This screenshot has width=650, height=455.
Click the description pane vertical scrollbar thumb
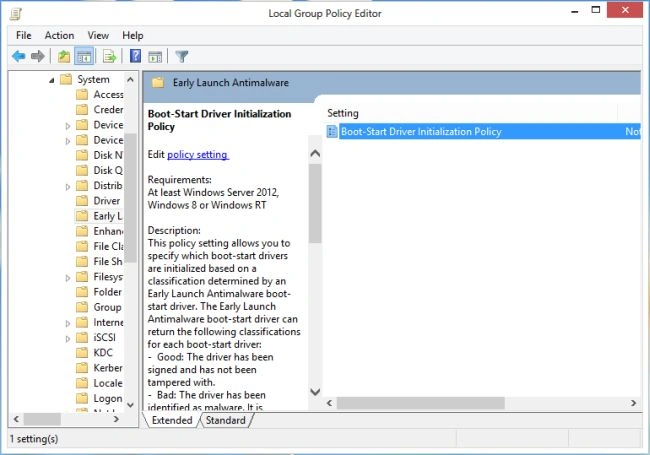(315, 203)
